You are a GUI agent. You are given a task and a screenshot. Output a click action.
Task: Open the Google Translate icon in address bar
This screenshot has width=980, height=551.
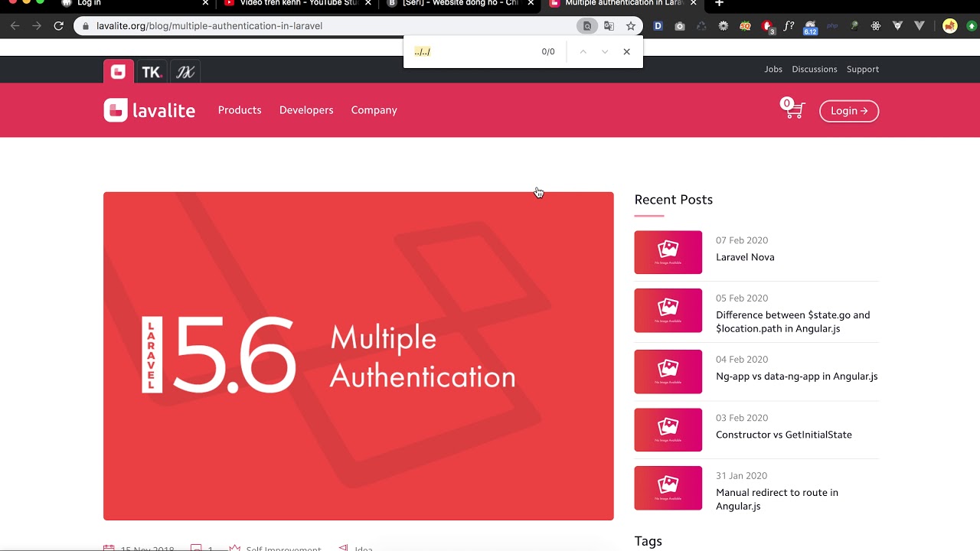pyautogui.click(x=609, y=26)
